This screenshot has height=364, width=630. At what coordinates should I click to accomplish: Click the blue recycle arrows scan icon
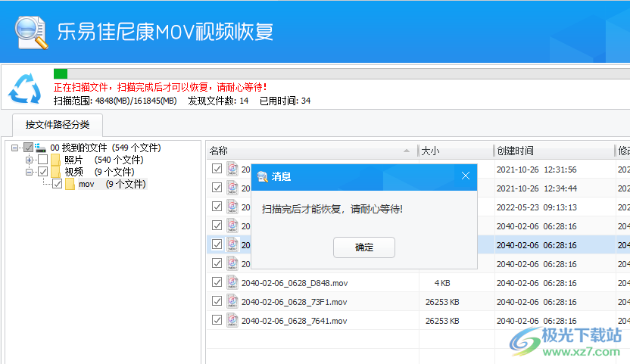click(25, 89)
